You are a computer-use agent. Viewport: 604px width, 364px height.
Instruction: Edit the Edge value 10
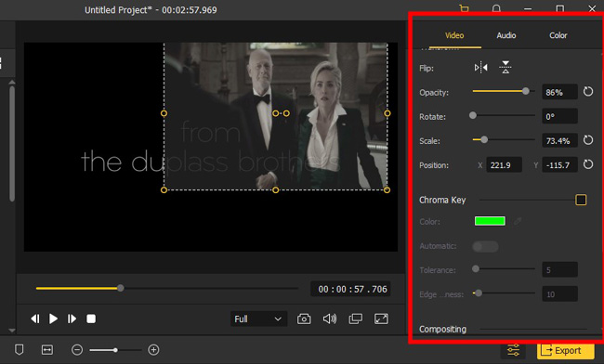pyautogui.click(x=559, y=294)
